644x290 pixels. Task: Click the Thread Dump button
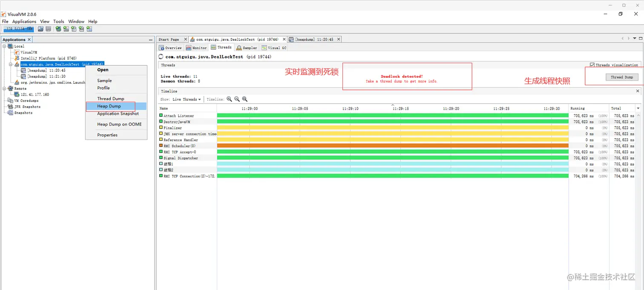coord(622,77)
